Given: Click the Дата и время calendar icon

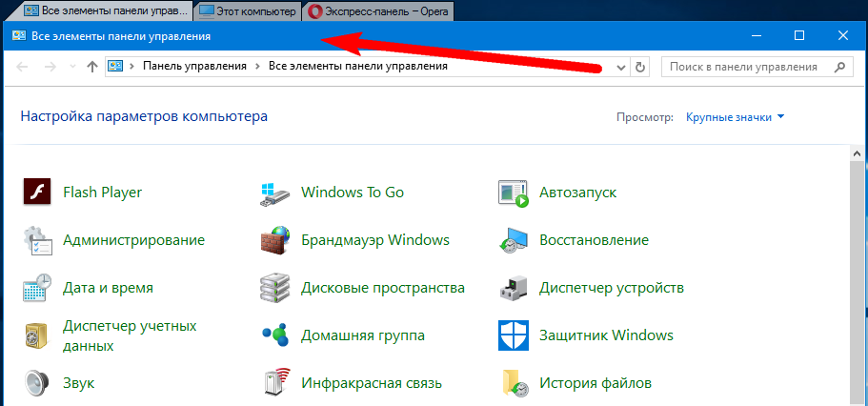Looking at the screenshot, I should [x=37, y=288].
